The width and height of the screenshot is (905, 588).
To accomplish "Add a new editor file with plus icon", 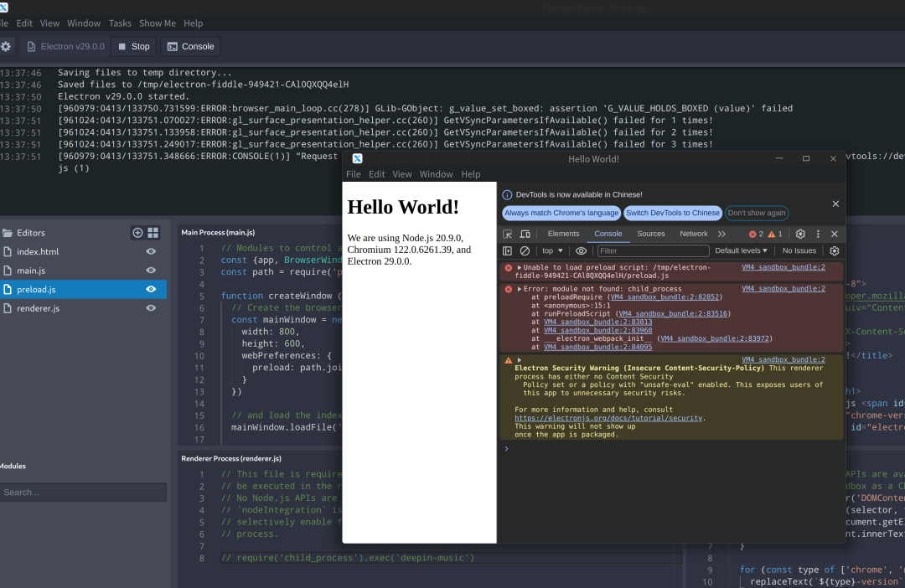I will click(137, 233).
